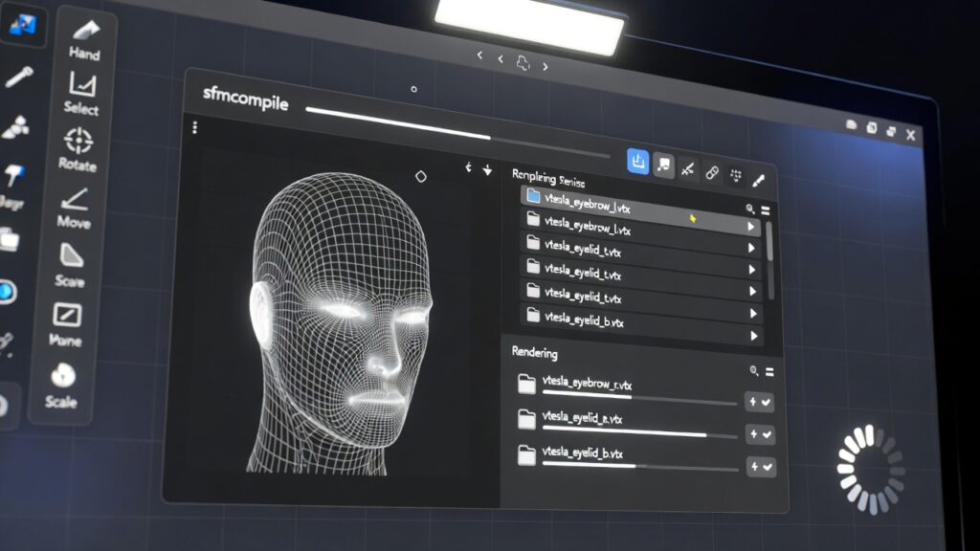Open the chain link tool icon
Screen dimensions: 980x551
(x=712, y=172)
